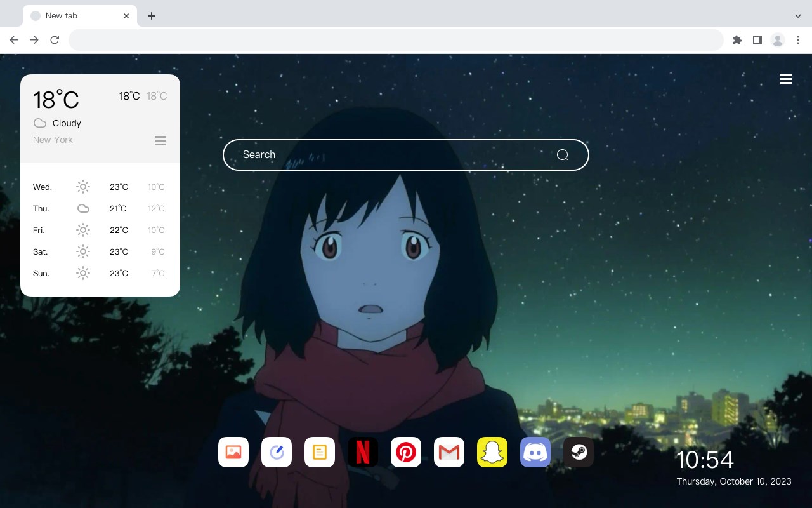This screenshot has width=812, height=508.
Task: Click the cloud icon next to Cloudy
Action: pyautogui.click(x=40, y=123)
